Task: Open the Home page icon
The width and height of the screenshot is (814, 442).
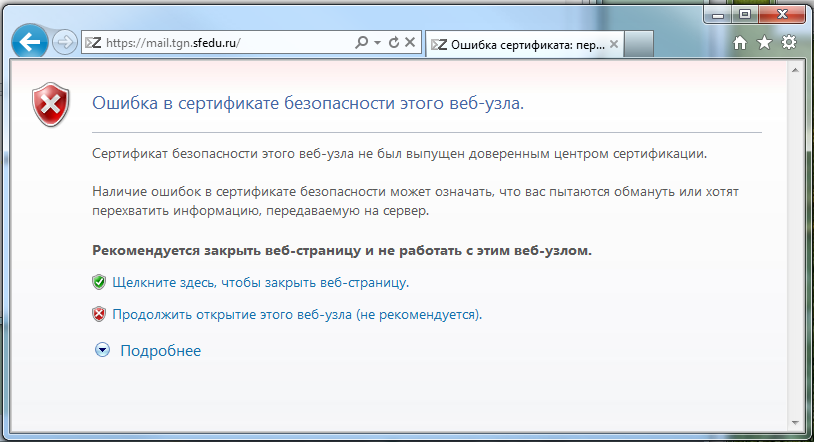Action: point(740,43)
